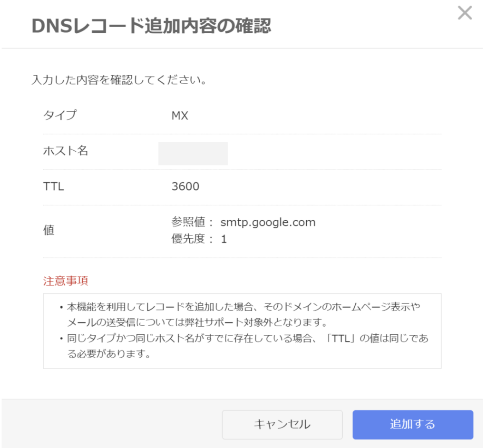Click the red 注意事項 heading

coord(66,281)
